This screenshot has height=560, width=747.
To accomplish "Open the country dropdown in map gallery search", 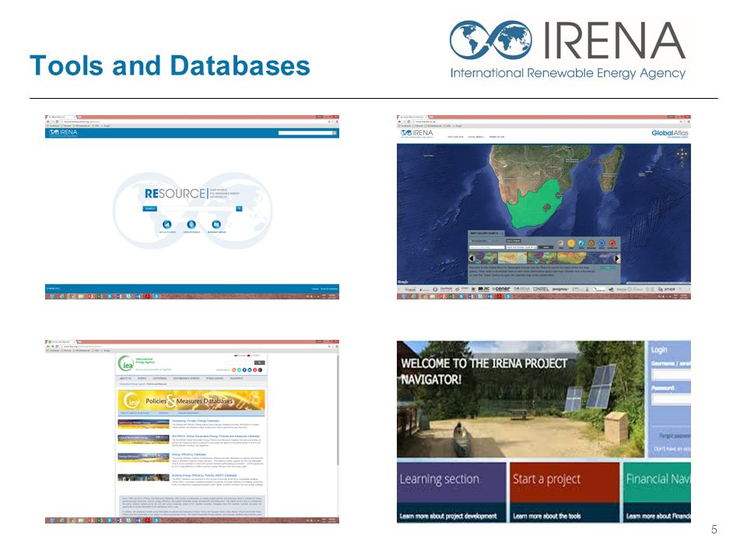I will (x=521, y=247).
